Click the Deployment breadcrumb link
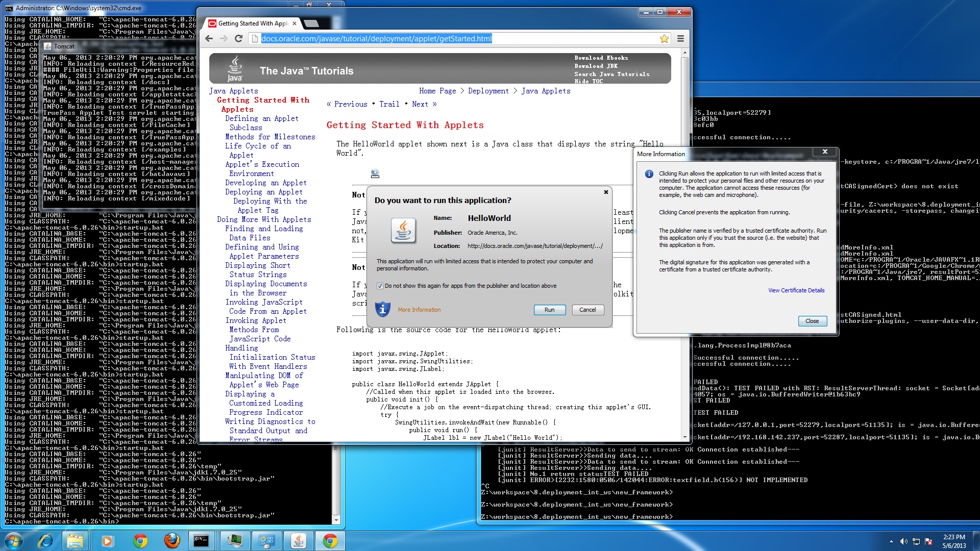Image resolution: width=980 pixels, height=551 pixels. 488,91
